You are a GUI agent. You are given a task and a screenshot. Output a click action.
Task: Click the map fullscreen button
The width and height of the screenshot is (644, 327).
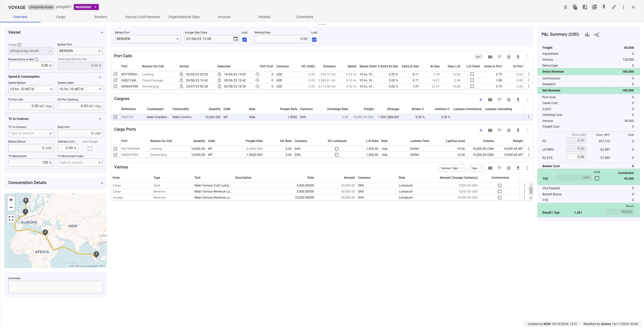(x=11, y=218)
